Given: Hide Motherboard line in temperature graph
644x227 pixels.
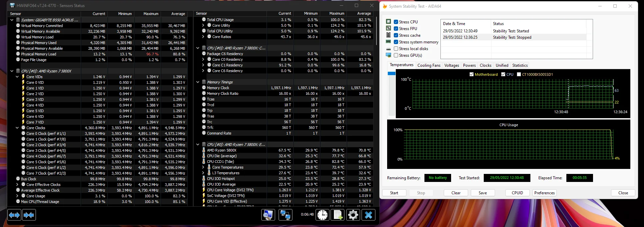Looking at the screenshot, I should [471, 74].
